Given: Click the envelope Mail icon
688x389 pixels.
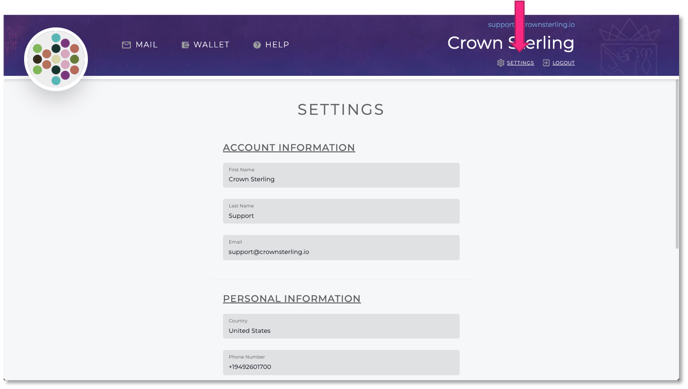Looking at the screenshot, I should 126,45.
